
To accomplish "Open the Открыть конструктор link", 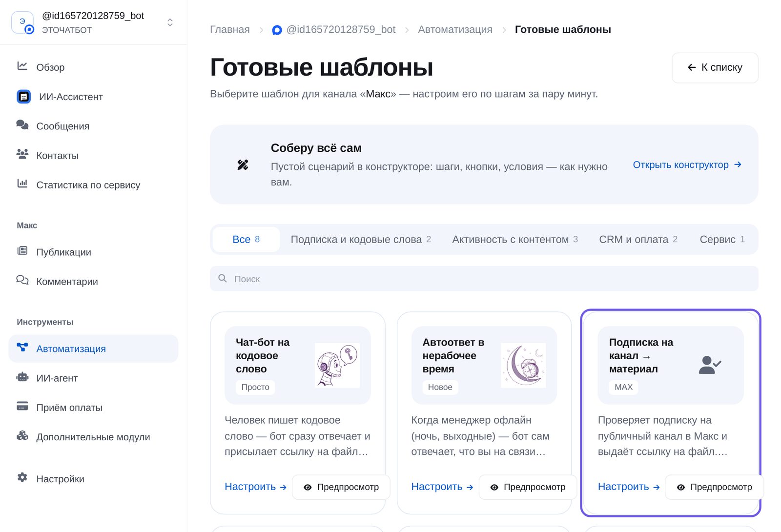I will [x=687, y=165].
